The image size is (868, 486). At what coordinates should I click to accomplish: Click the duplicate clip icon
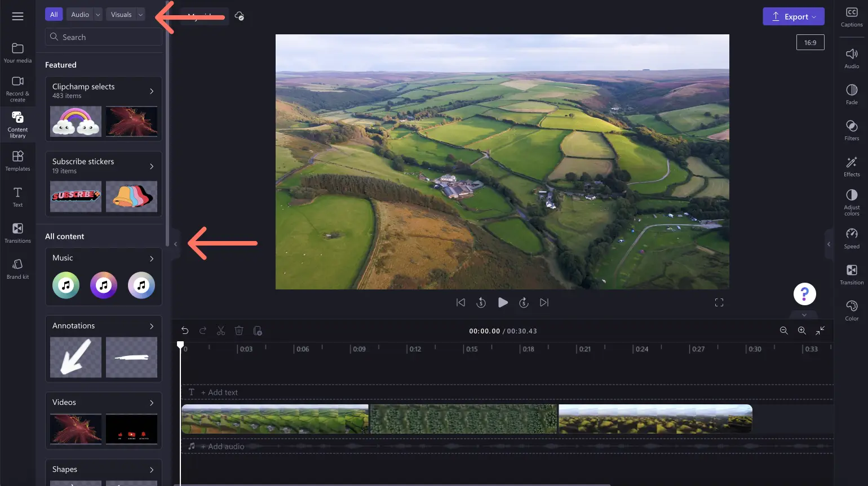click(258, 331)
